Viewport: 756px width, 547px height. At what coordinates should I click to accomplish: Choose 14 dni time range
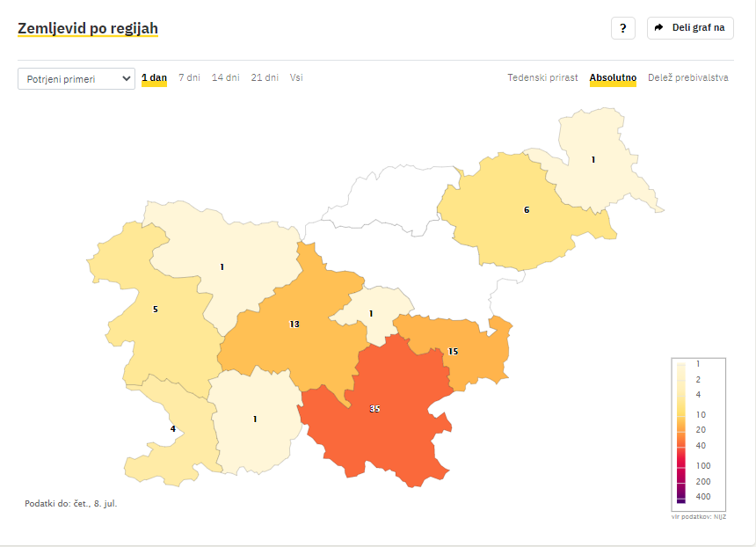click(225, 77)
